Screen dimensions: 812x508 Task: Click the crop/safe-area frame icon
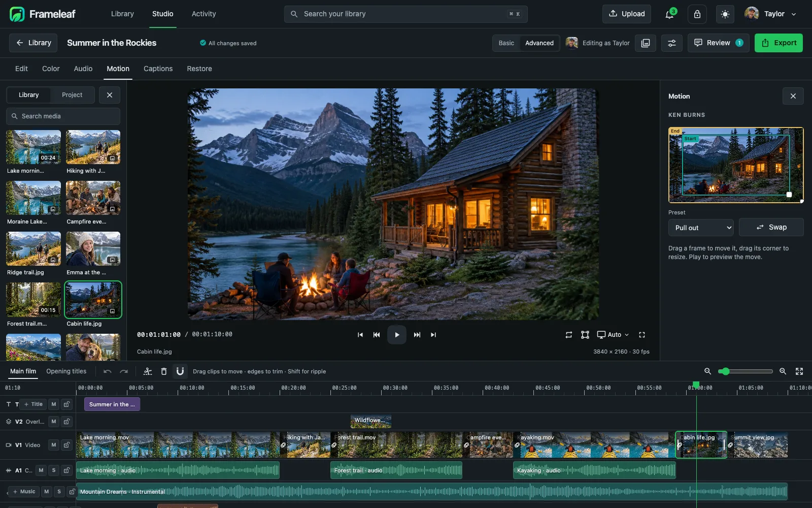coord(585,335)
